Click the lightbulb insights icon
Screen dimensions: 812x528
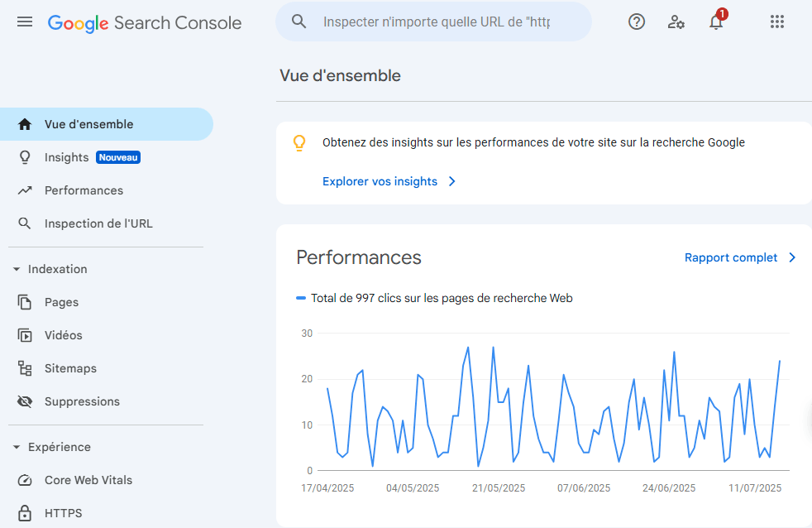299,143
